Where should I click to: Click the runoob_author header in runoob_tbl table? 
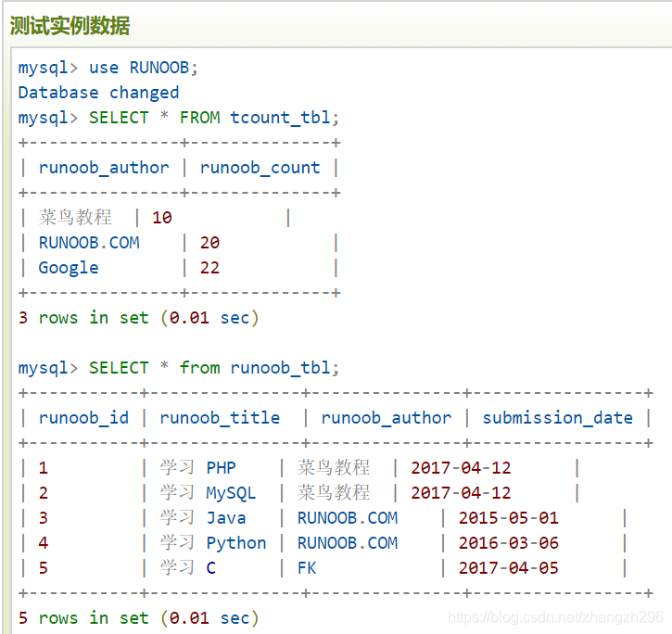pos(387,418)
